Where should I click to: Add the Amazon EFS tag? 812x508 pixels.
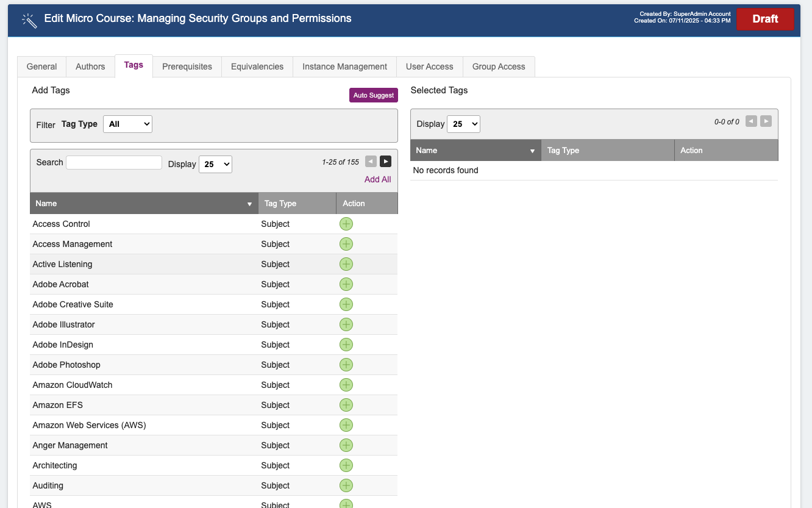[x=346, y=405]
